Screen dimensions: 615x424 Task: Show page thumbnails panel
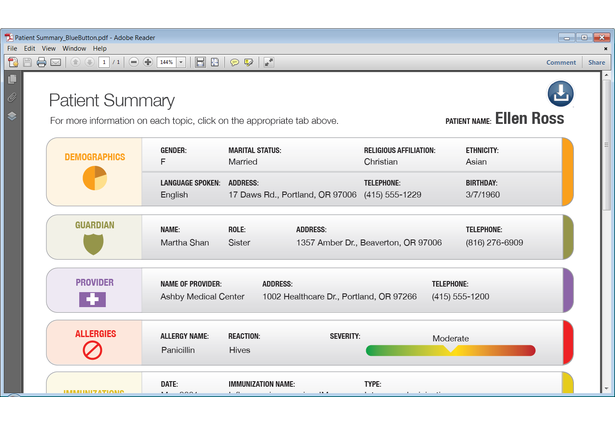click(12, 79)
